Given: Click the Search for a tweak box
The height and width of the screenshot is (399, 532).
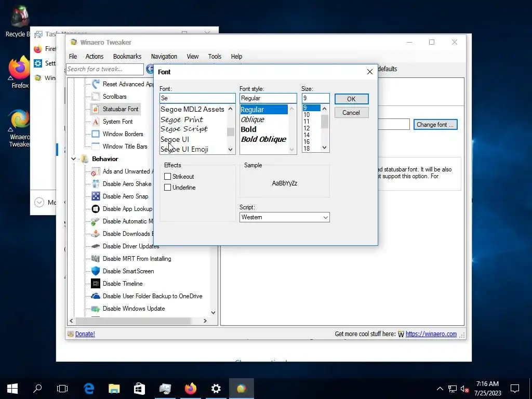Looking at the screenshot, I should point(105,69).
